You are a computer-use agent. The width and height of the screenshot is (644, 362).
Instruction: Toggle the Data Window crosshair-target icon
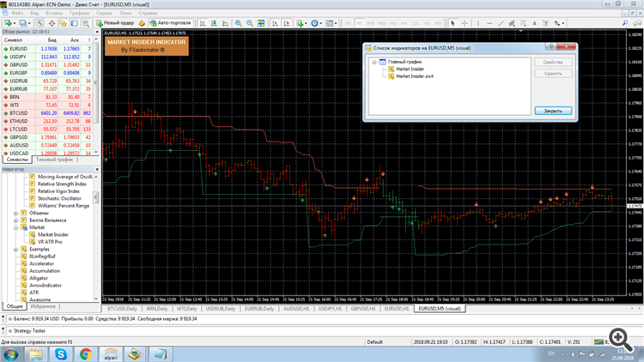click(52, 23)
